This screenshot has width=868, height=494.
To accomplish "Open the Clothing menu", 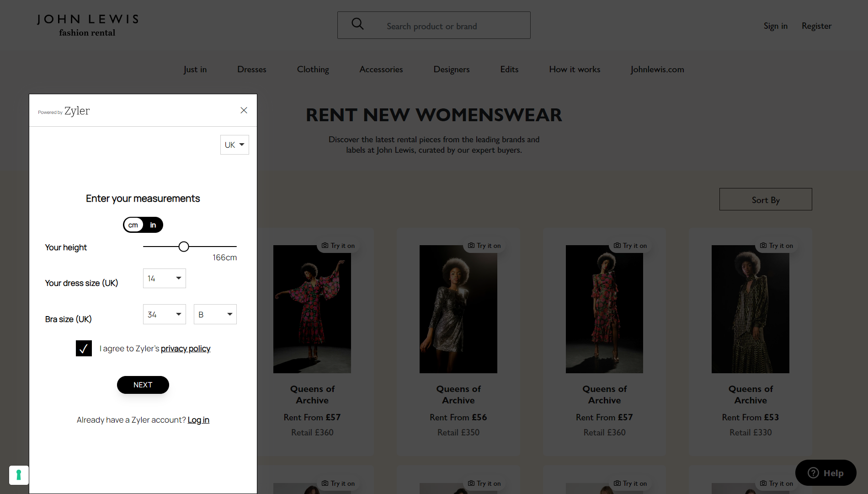I will coord(313,70).
